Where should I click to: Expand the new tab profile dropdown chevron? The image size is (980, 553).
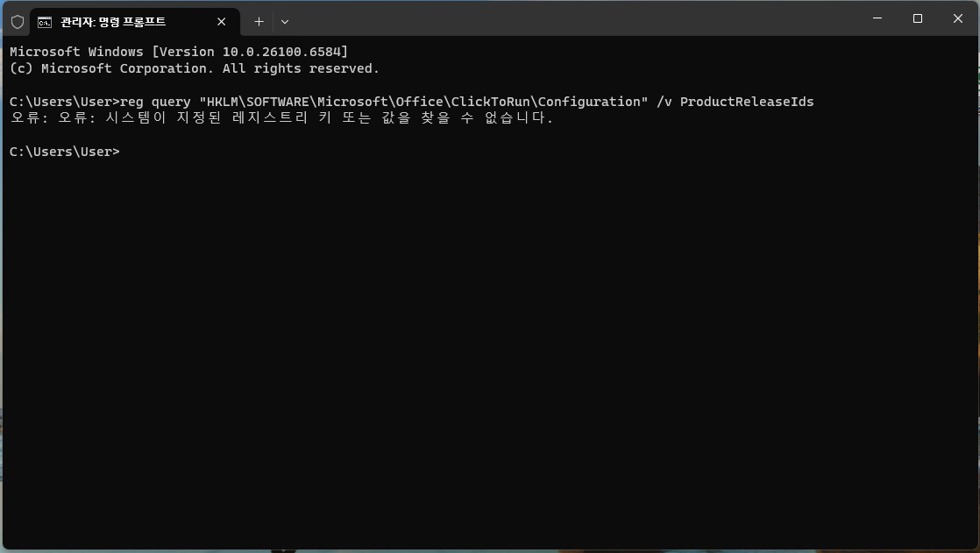tap(285, 22)
